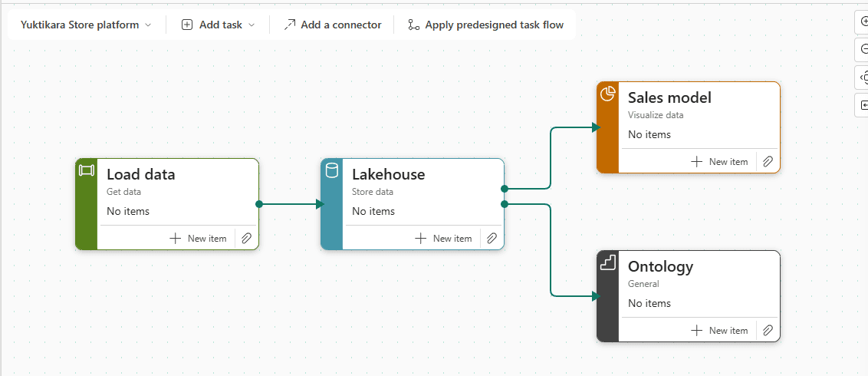This screenshot has width=868, height=376.
Task: Click Add a connector
Action: (x=332, y=25)
